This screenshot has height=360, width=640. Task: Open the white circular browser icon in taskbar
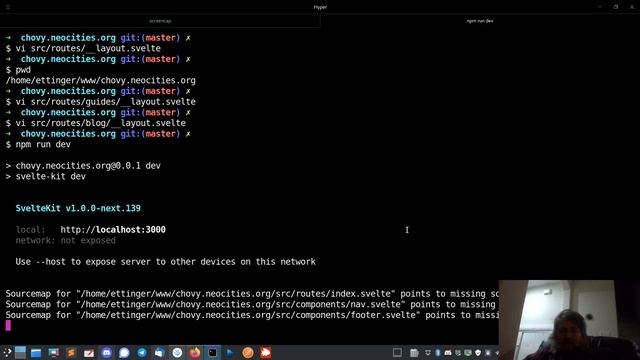(x=177, y=353)
